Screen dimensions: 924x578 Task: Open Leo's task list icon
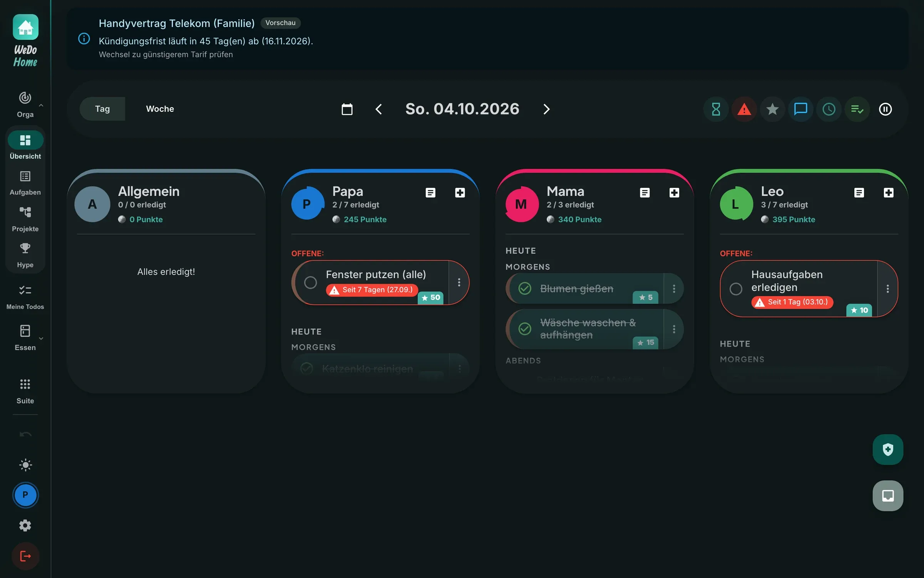coord(859,192)
